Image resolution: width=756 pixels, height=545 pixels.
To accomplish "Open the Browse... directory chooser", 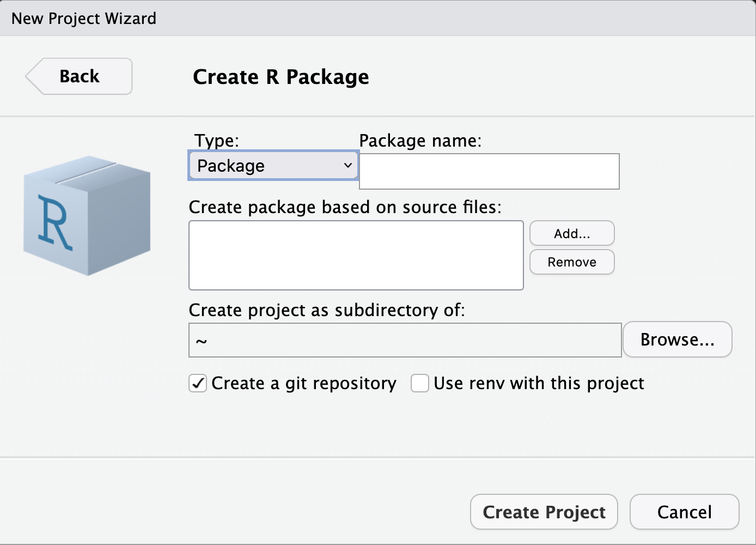I will pos(678,340).
